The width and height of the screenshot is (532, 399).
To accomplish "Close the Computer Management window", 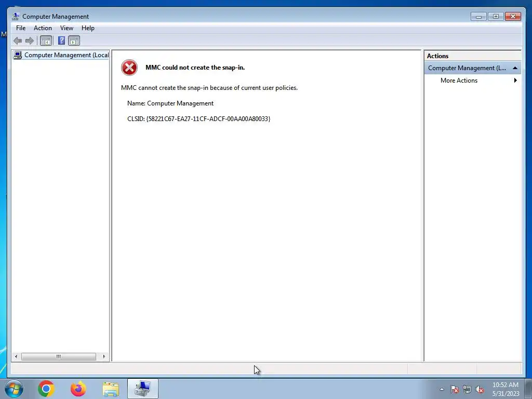I will tap(513, 16).
